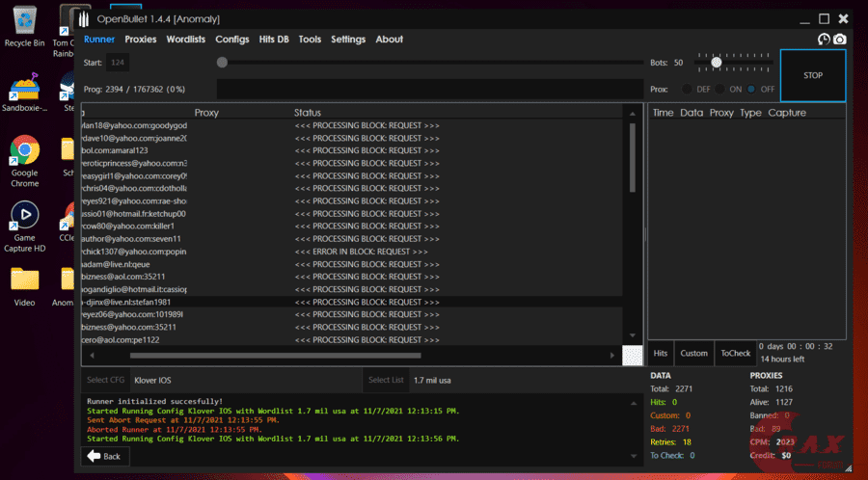Image resolution: width=868 pixels, height=480 pixels.
Task: Select the DEF proxy mode radio button
Action: (x=688, y=89)
